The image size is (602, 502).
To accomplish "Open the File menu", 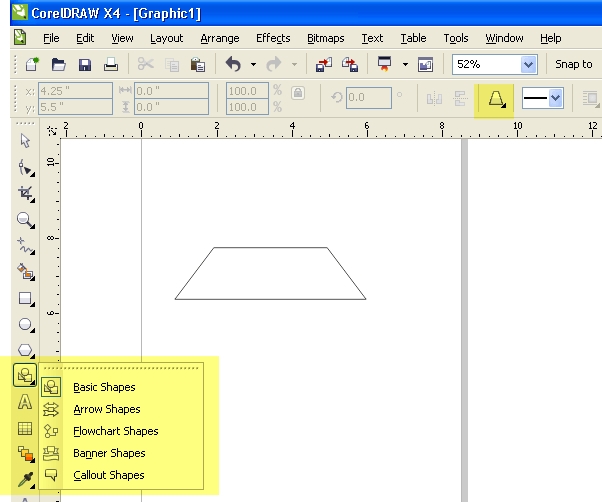I will [x=51, y=38].
